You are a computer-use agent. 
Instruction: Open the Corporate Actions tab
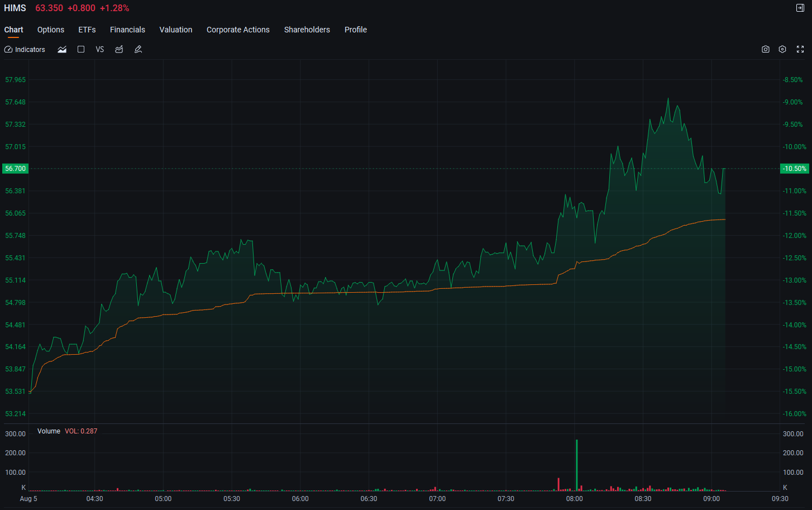(238, 30)
